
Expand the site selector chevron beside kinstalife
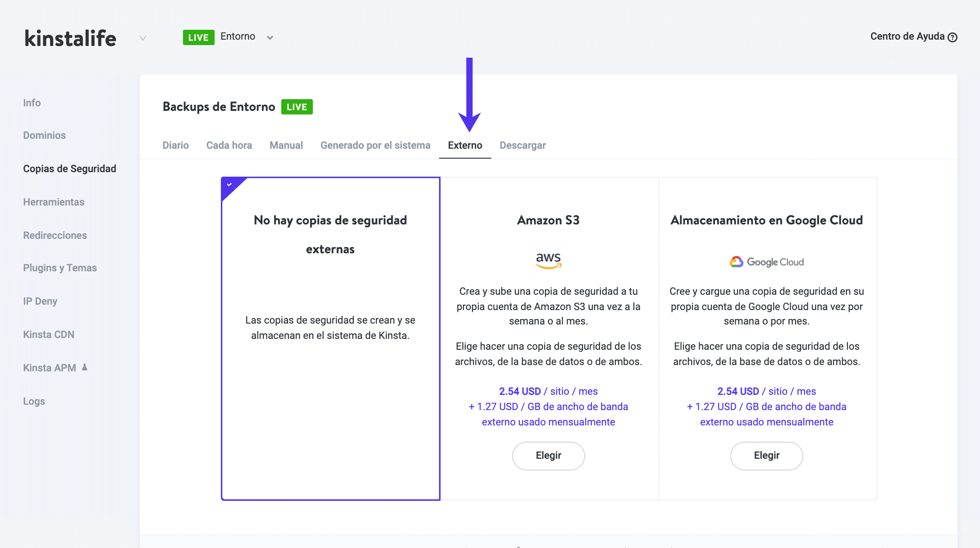[x=143, y=38]
